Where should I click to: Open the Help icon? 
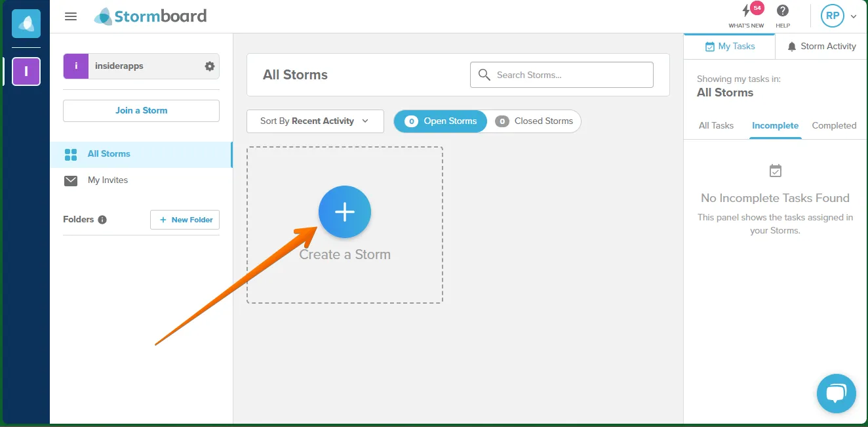coord(783,16)
